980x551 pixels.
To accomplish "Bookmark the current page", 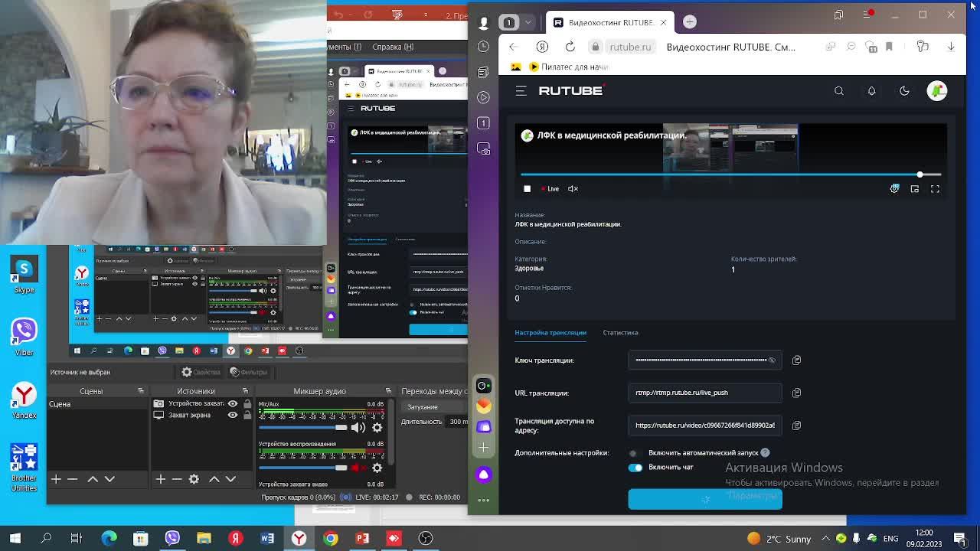I will point(889,47).
